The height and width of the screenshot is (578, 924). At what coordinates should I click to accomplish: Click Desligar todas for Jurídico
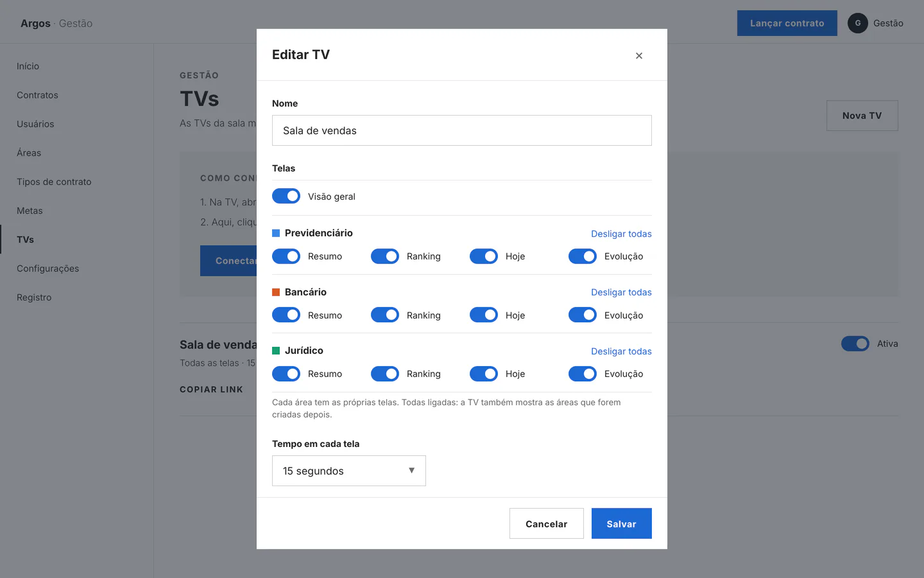621,351
